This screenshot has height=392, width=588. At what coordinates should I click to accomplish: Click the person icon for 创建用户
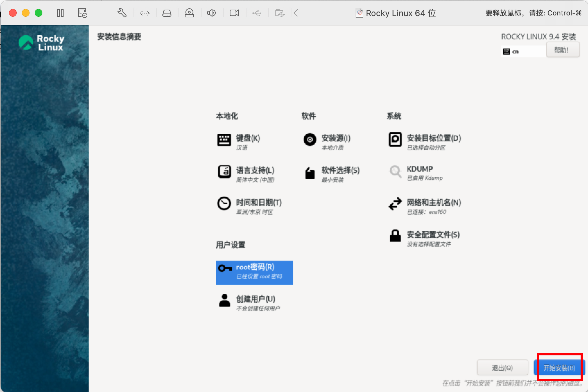tap(224, 300)
